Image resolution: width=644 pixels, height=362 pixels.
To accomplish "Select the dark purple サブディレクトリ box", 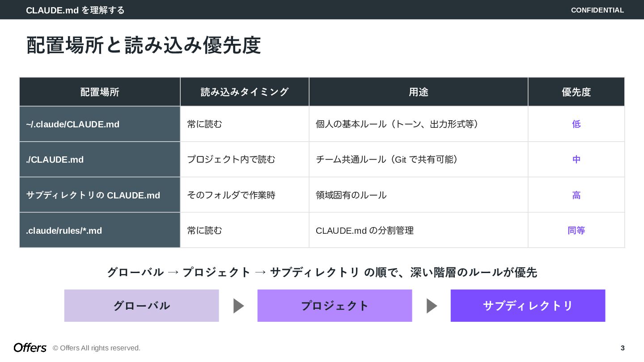I will click(x=528, y=306).
